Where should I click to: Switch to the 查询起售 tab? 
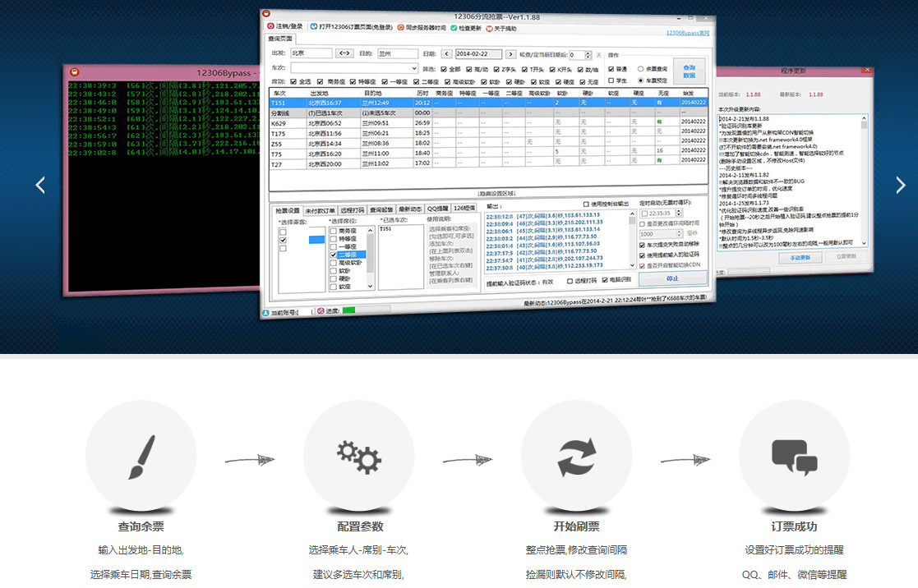(x=381, y=209)
